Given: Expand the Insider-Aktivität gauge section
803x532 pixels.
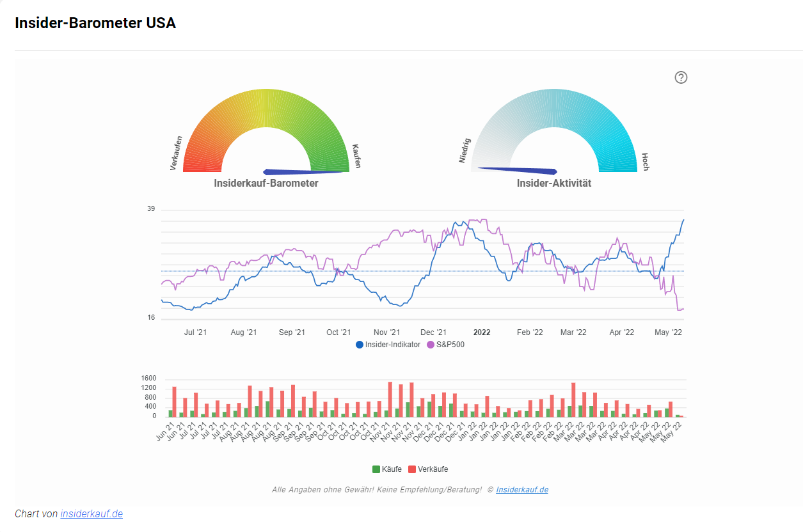Looking at the screenshot, I should 553,183.
